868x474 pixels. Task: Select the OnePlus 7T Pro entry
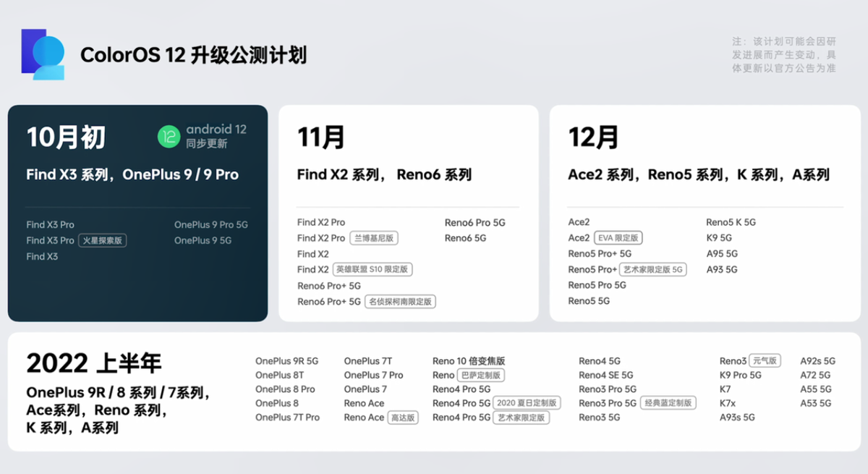pyautogui.click(x=287, y=418)
